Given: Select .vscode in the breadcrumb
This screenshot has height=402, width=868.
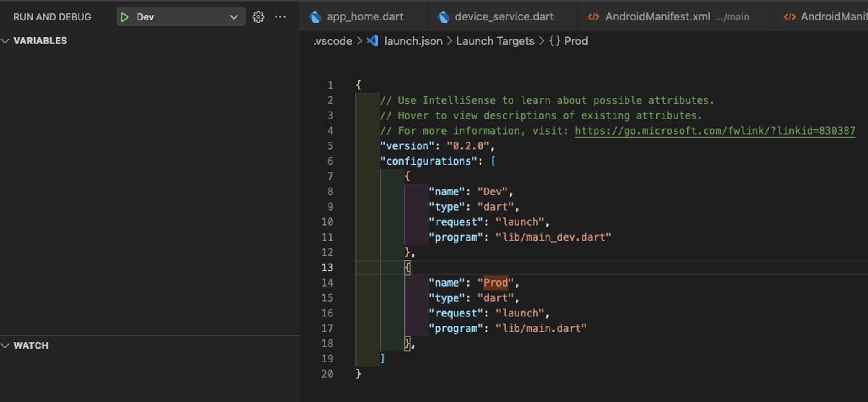Looking at the screenshot, I should pyautogui.click(x=332, y=41).
